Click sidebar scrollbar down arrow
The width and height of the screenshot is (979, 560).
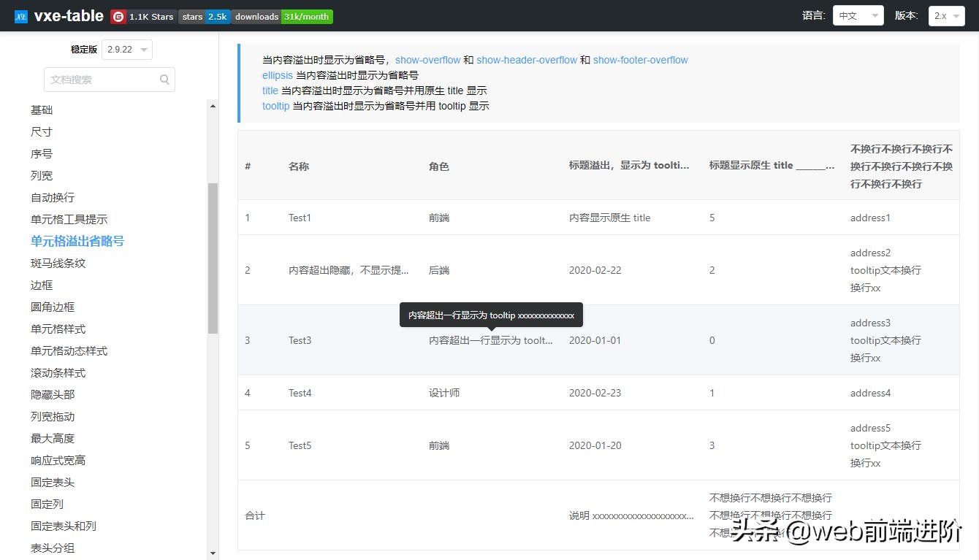click(213, 553)
